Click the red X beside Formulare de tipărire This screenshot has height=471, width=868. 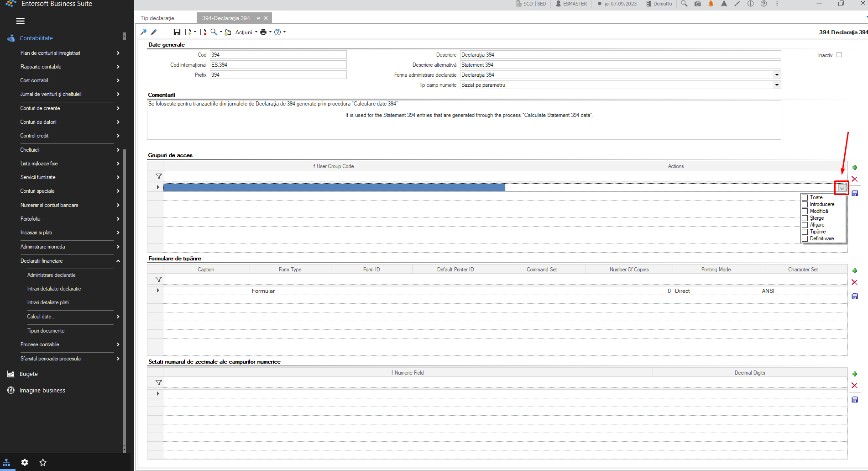pos(854,282)
